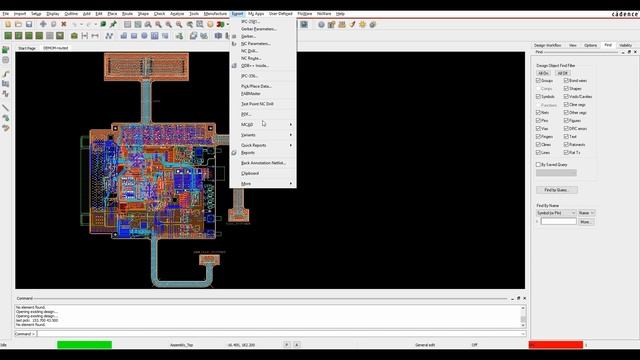Click the lowest tool icon in left sidebar

6,128
